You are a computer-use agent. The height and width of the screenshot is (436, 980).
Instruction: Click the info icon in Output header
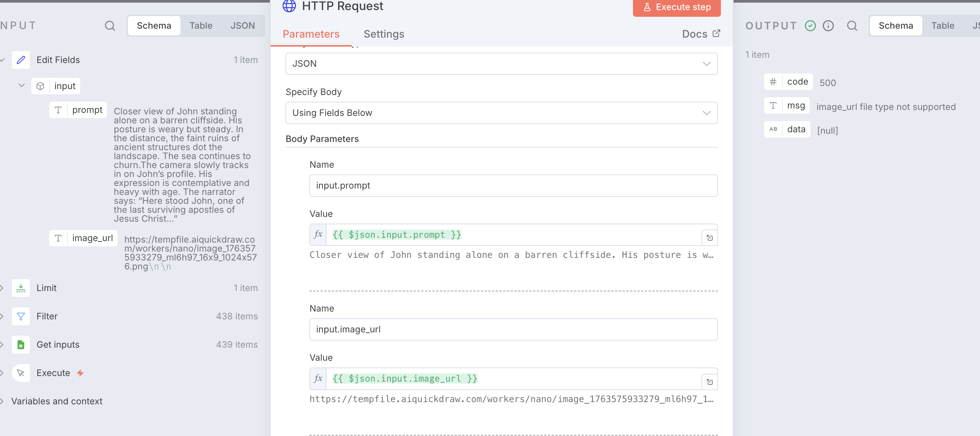point(829,25)
